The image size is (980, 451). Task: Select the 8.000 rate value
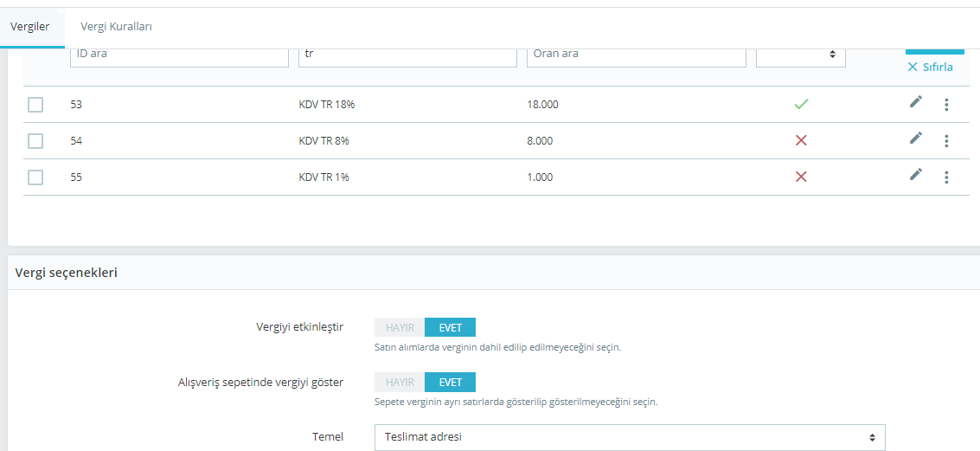coord(540,141)
